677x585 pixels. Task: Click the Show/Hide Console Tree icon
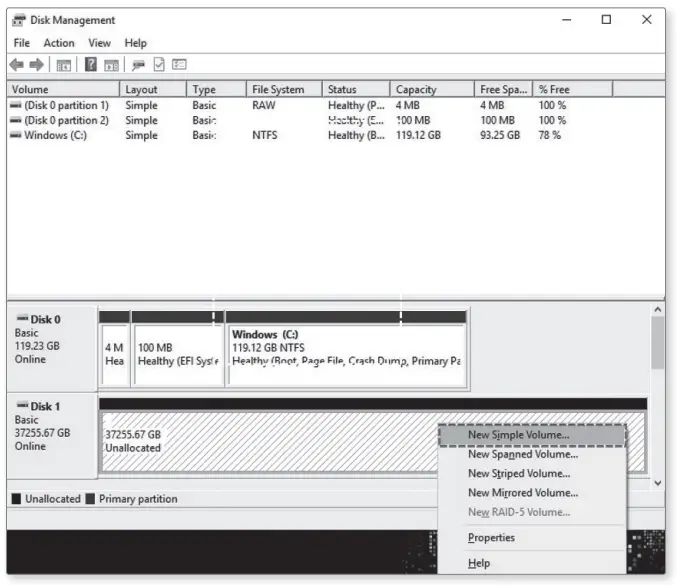point(63,64)
